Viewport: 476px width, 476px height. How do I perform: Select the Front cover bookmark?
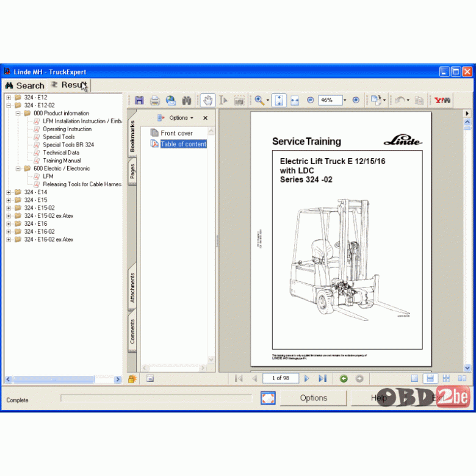(177, 133)
